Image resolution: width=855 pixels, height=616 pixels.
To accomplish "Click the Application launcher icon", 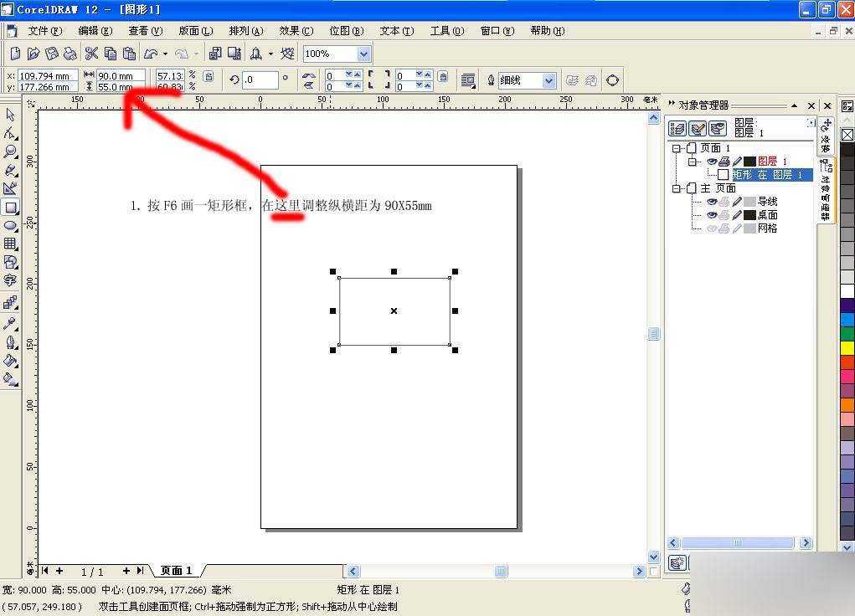I will tap(255, 54).
